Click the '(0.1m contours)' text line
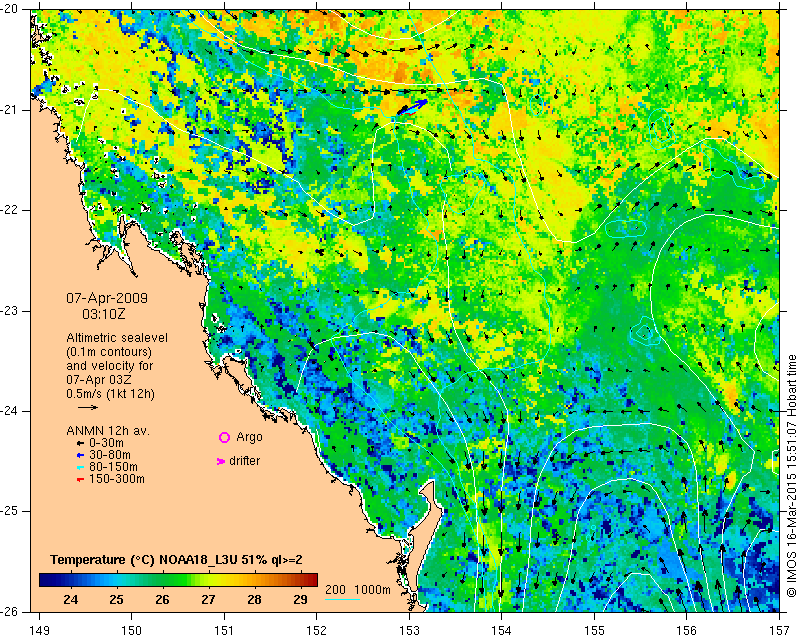The image size is (800, 640). point(109,352)
